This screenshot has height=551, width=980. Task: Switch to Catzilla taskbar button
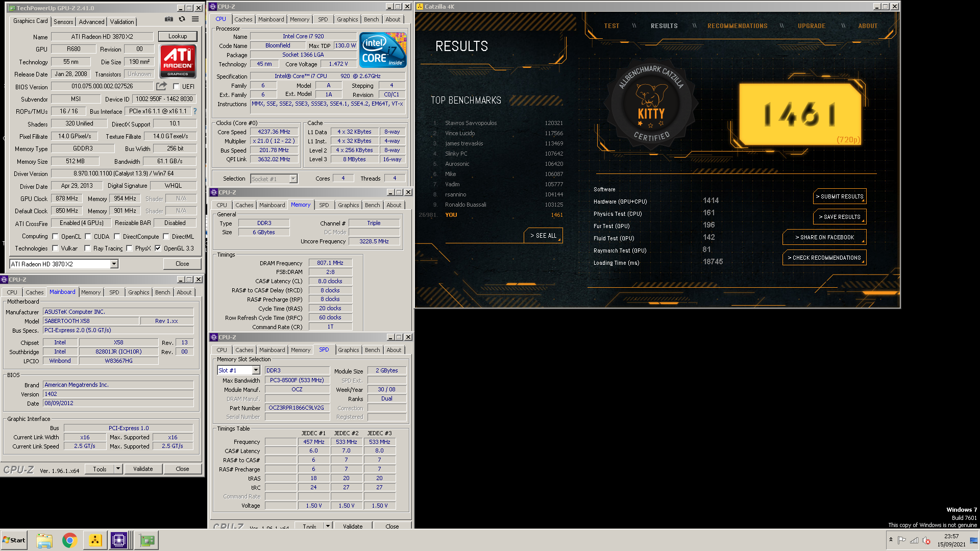click(95, 540)
